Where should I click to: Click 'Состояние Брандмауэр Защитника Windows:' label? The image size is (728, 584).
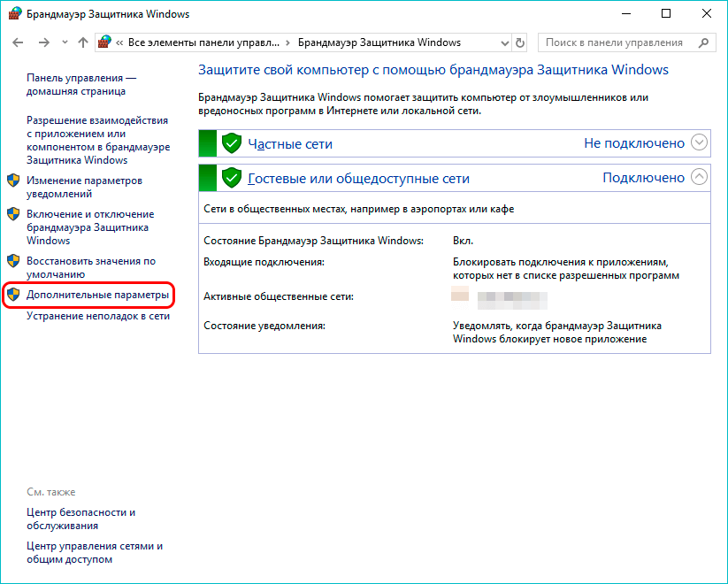click(x=313, y=241)
